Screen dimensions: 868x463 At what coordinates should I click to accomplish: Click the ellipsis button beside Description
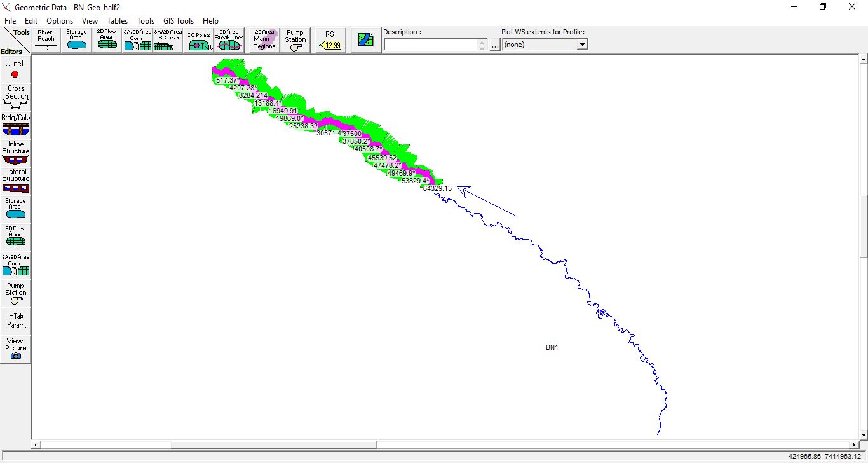click(x=495, y=45)
